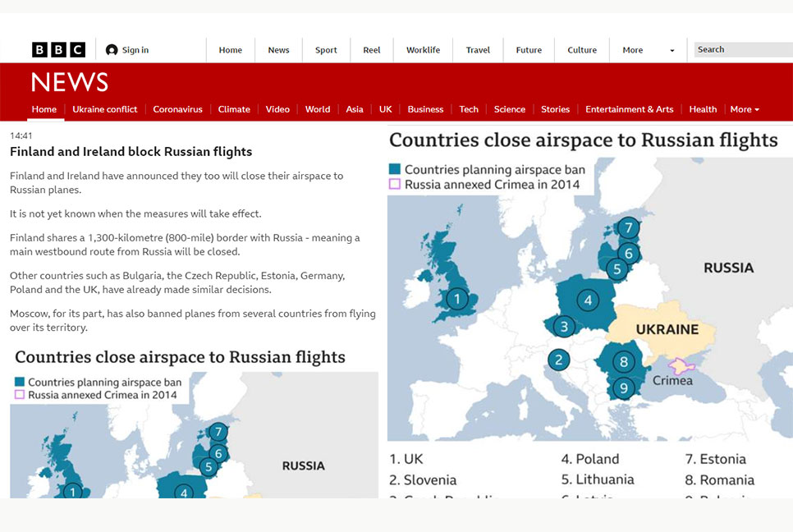Click marker 7 on the large map (Estonia)

click(x=629, y=228)
